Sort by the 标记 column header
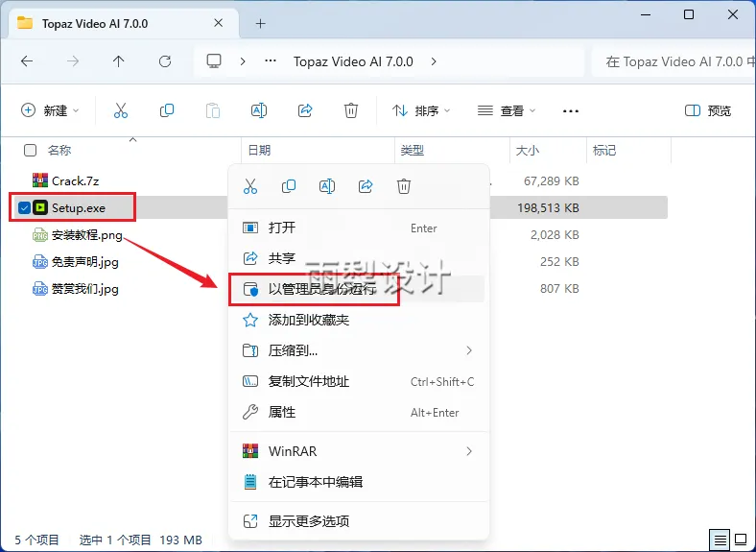The height and width of the screenshot is (552, 756). click(604, 151)
